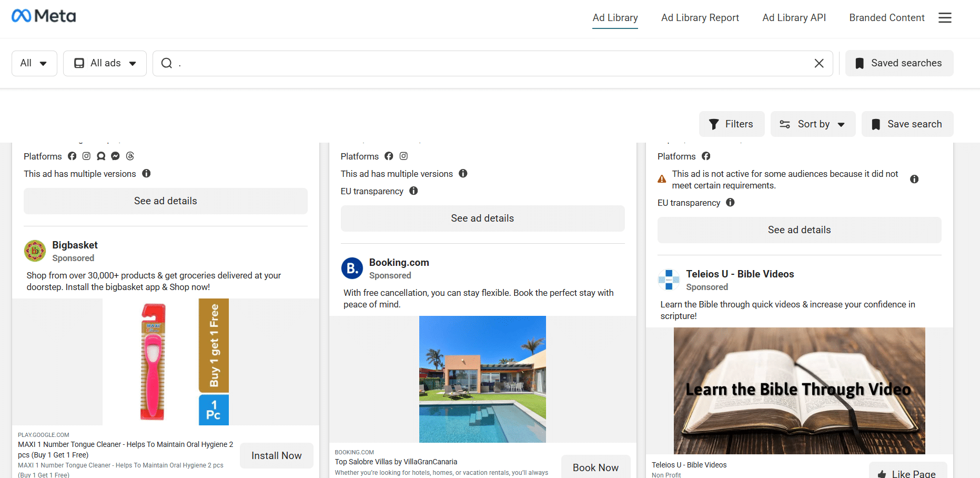
Task: Click the villa with pool image
Action: click(482, 379)
